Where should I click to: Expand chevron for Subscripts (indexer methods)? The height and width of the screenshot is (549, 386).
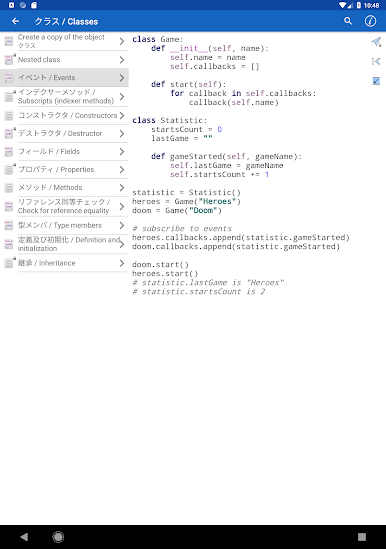point(122,97)
